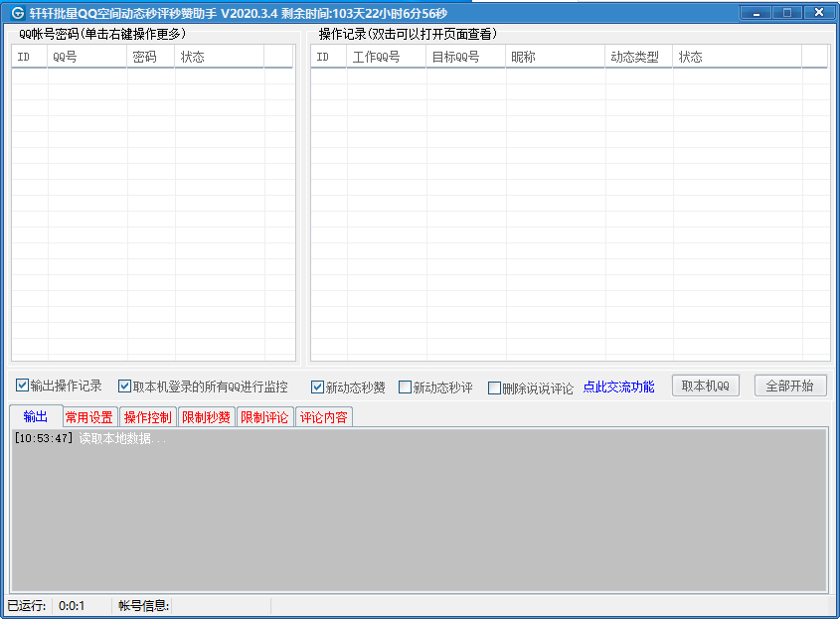Click the 密码 column header
The image size is (840, 619).
pos(150,57)
